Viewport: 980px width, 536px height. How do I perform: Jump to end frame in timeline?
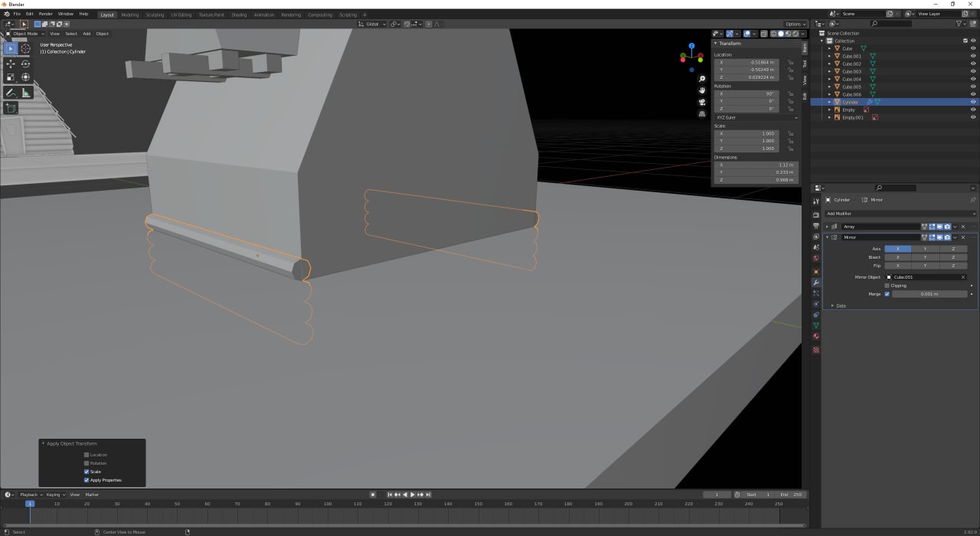[x=430, y=495]
